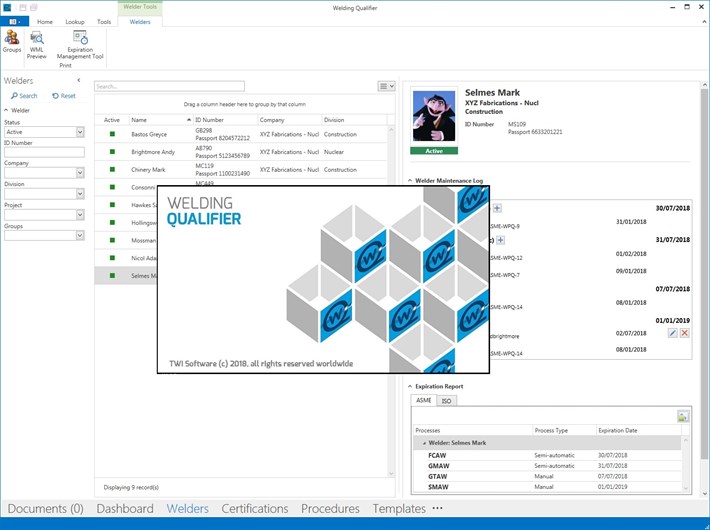Add entry with first plus icon in Maintenance Log
This screenshot has width=710, height=530.
[497, 208]
